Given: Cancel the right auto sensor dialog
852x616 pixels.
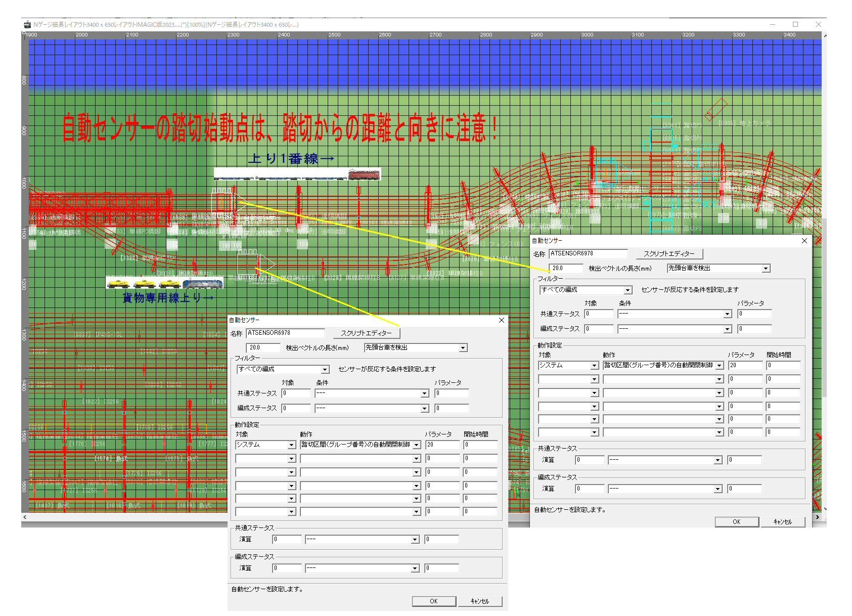Looking at the screenshot, I should coord(783,521).
